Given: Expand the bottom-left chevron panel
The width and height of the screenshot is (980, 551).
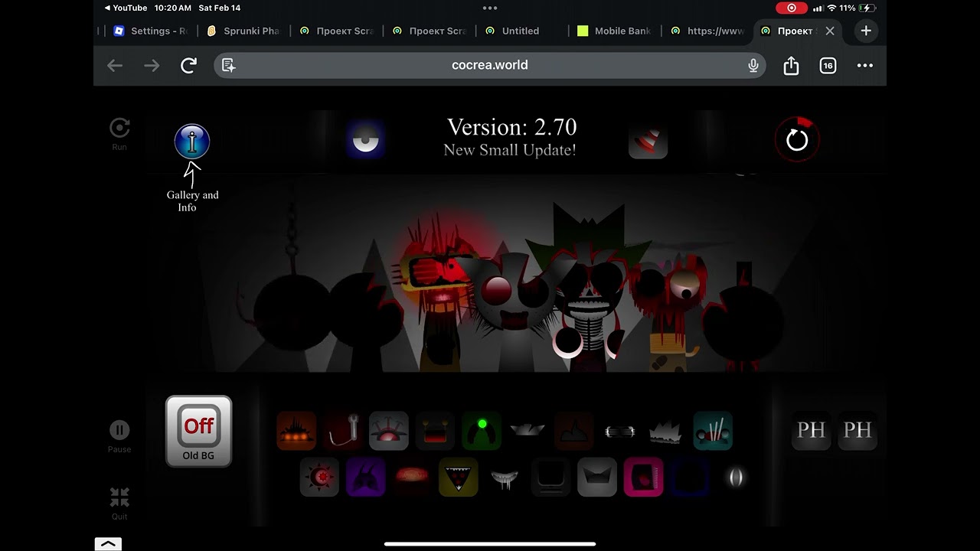Looking at the screenshot, I should click(108, 543).
